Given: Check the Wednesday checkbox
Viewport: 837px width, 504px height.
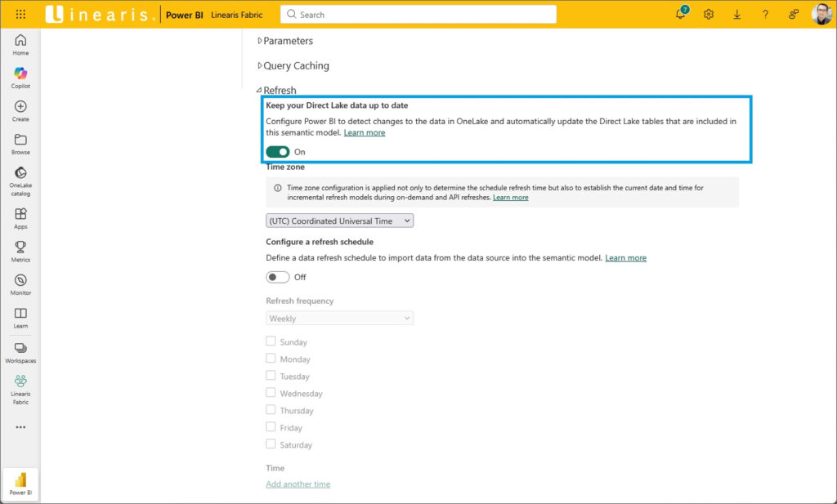Looking at the screenshot, I should click(x=271, y=393).
